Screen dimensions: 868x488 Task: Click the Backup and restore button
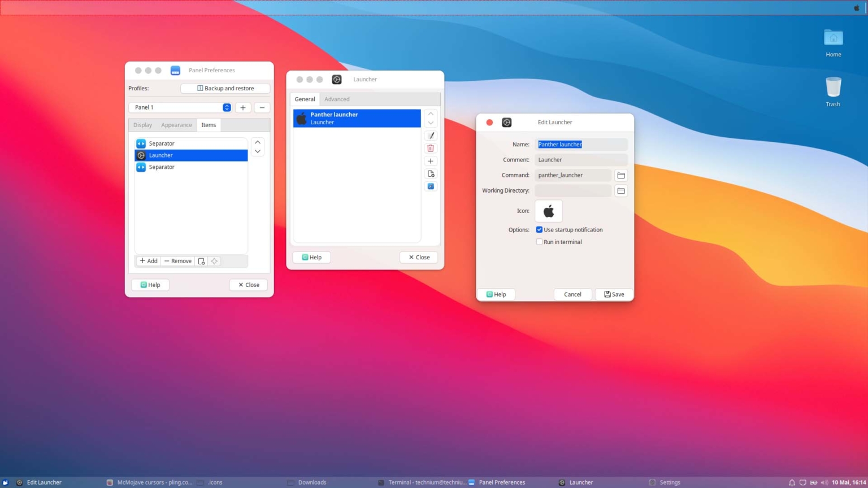(225, 89)
